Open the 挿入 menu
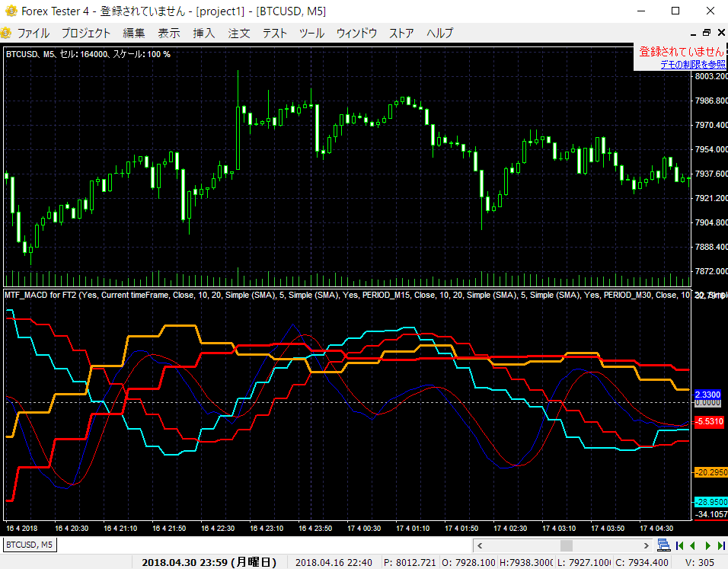The height and width of the screenshot is (569, 728). tap(204, 33)
